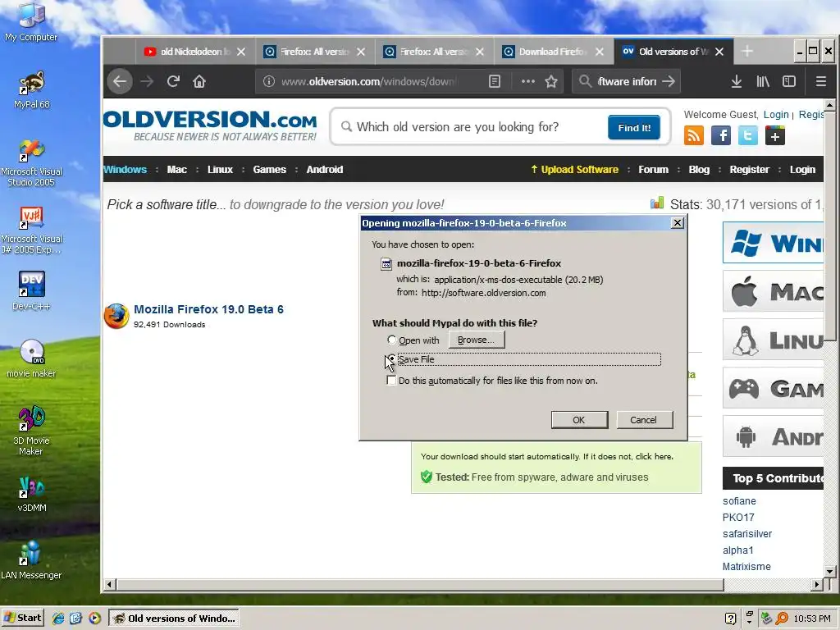Open the Blog nav link
This screenshot has height=630, width=840.
(699, 169)
